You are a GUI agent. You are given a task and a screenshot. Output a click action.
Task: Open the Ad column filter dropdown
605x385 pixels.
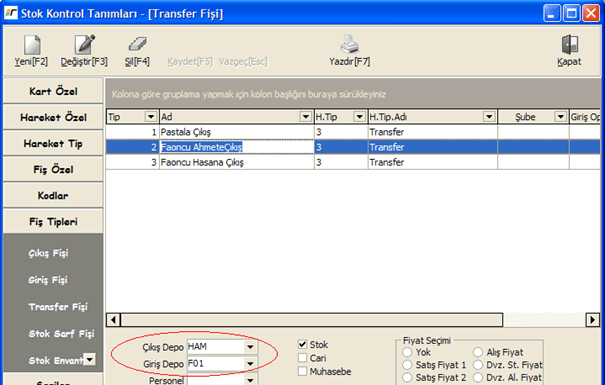(306, 117)
